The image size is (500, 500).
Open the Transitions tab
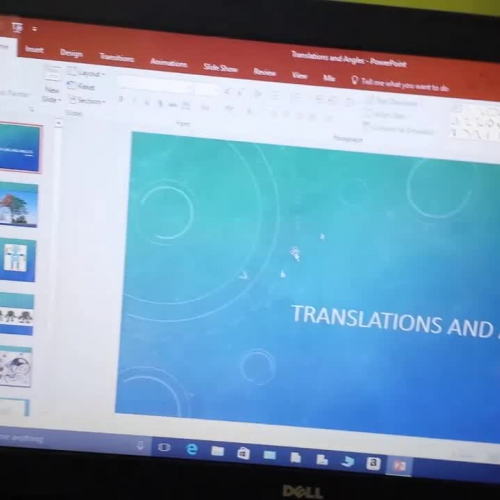pyautogui.click(x=117, y=58)
